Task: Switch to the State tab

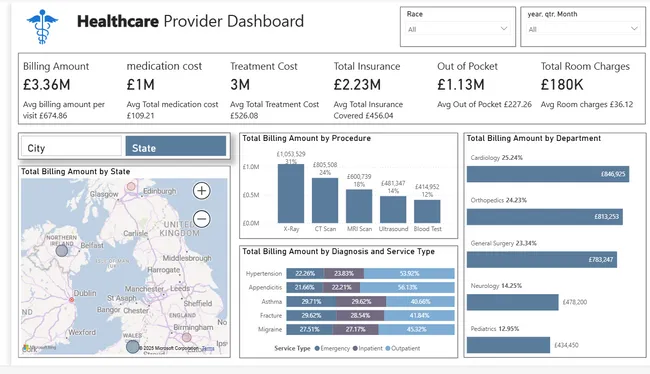Action: [176, 146]
